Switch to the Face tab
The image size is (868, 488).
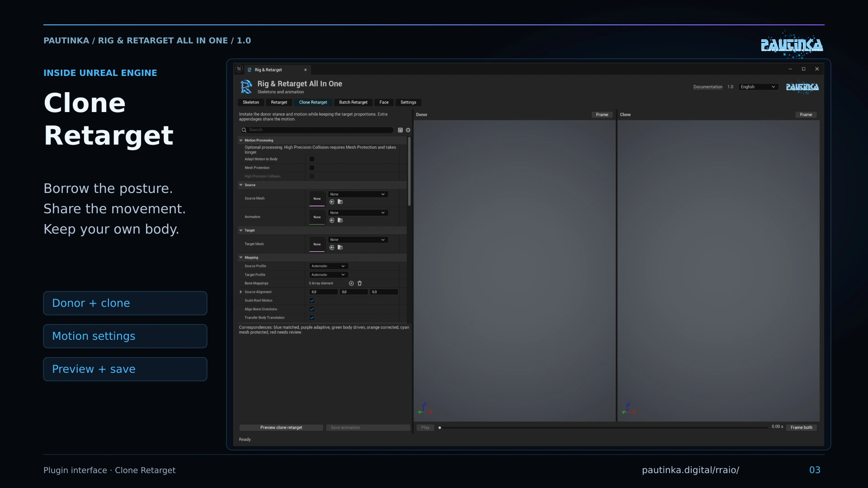click(384, 103)
